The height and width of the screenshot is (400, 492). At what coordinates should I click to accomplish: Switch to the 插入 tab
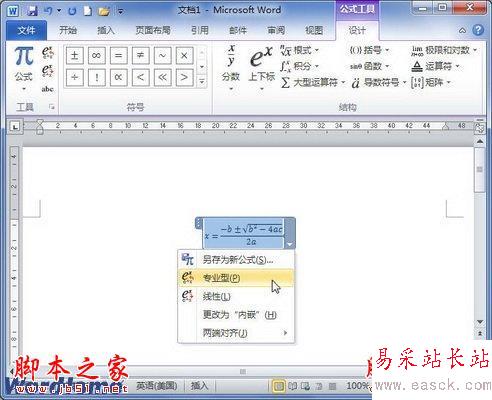[x=106, y=31]
